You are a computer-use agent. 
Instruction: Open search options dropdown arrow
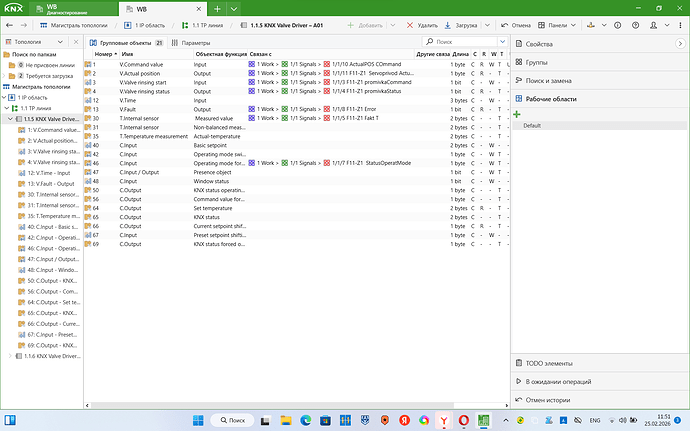[503, 42]
